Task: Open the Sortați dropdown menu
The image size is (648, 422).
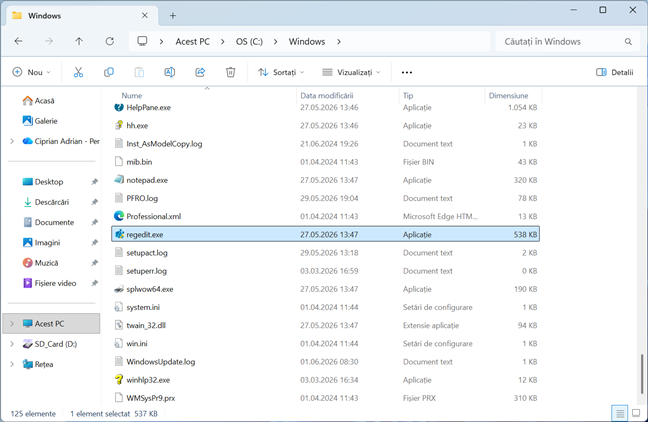Action: [x=281, y=72]
